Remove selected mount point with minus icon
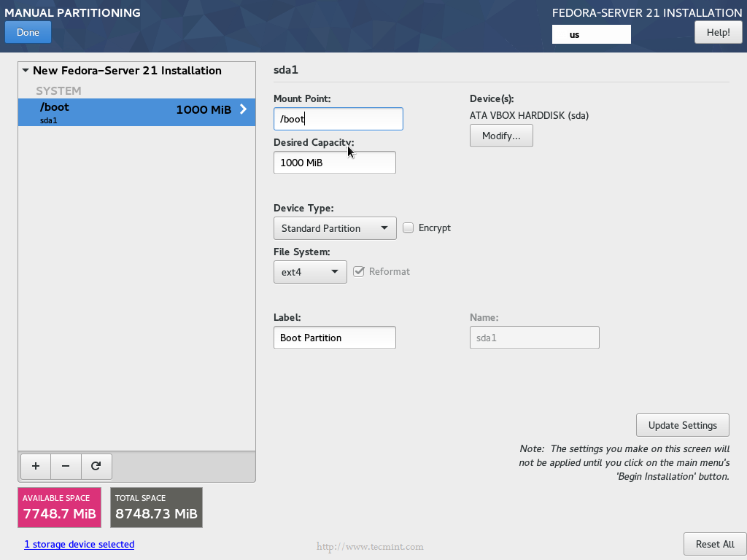The width and height of the screenshot is (747, 560). [66, 466]
